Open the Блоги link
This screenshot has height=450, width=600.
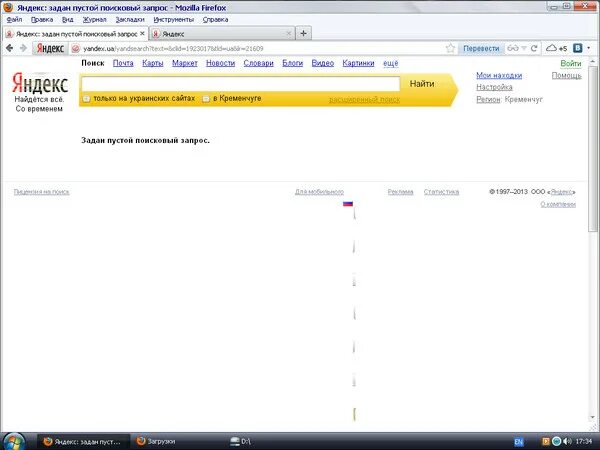point(292,63)
